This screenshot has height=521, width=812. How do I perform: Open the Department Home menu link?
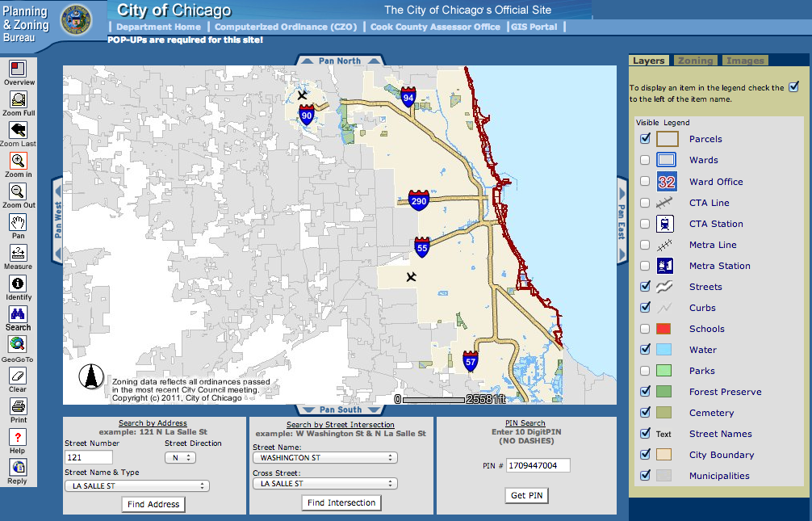158,27
